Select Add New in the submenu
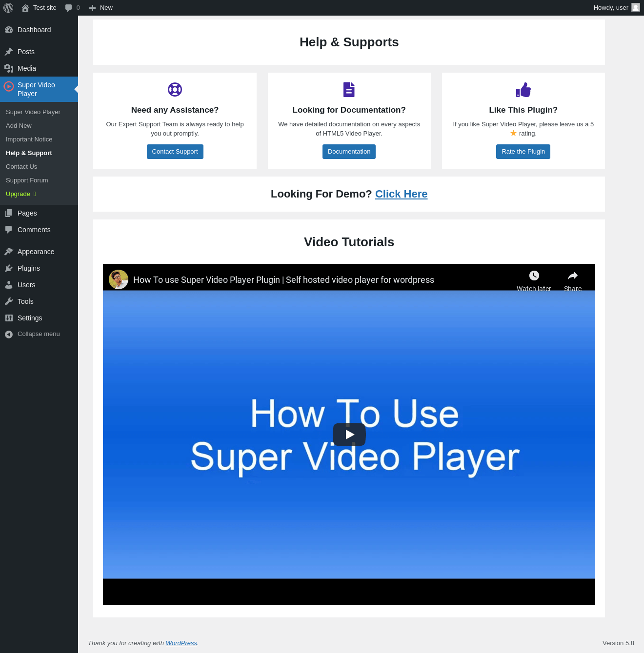Viewport: 644px width, 653px height. click(x=19, y=125)
